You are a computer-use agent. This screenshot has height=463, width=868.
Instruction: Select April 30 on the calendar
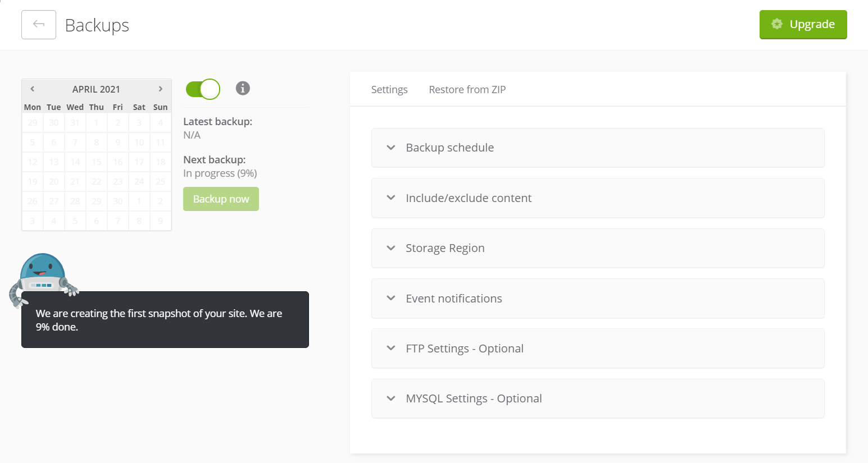tap(118, 201)
